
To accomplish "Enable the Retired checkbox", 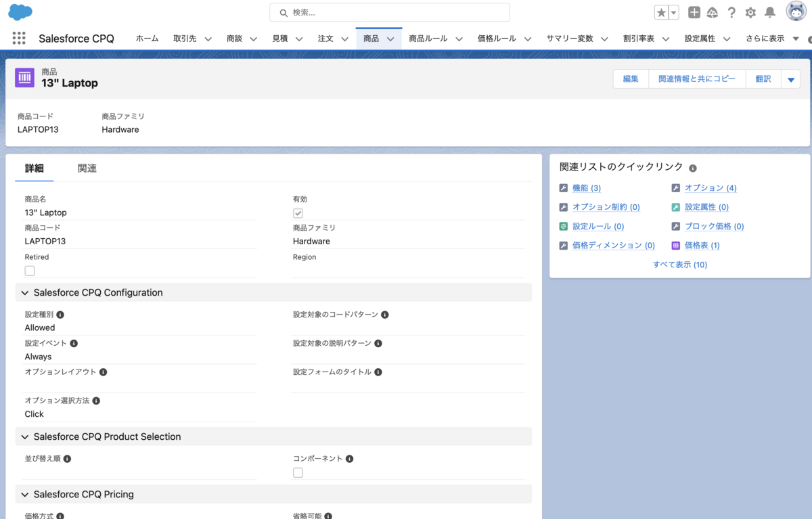I will (x=30, y=270).
